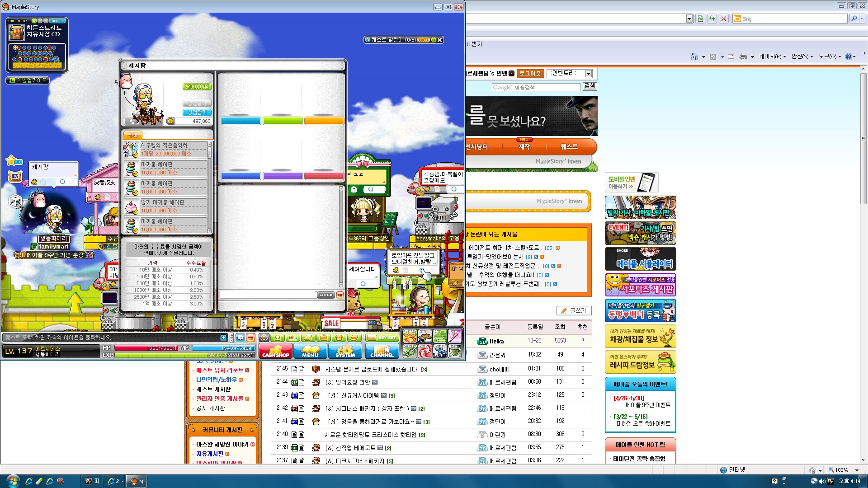Open the KEY SET keyboard settings

382,338
